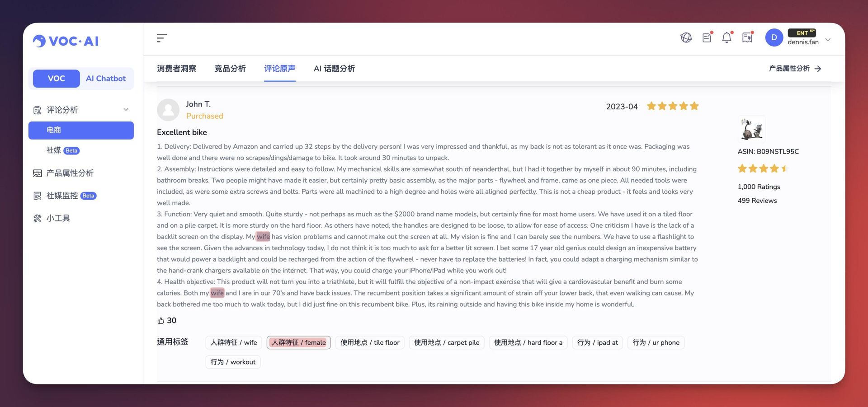Viewport: 868px width, 407px height.
Task: Click the exercise bike product thumbnail
Action: pos(752,130)
